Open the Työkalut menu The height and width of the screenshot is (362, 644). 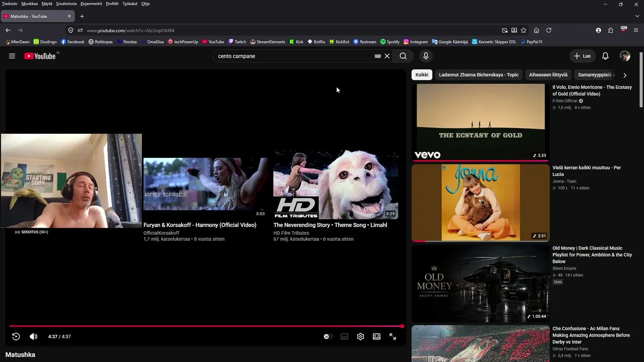tap(130, 4)
